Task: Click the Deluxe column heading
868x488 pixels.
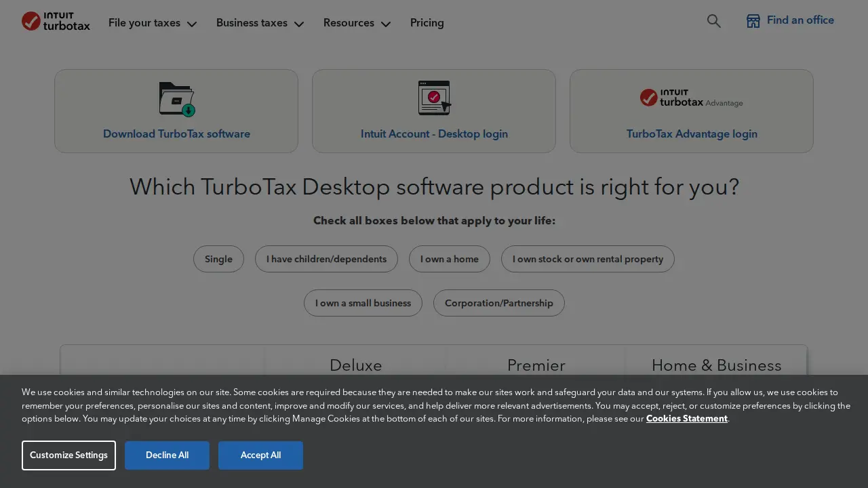Action: click(356, 365)
